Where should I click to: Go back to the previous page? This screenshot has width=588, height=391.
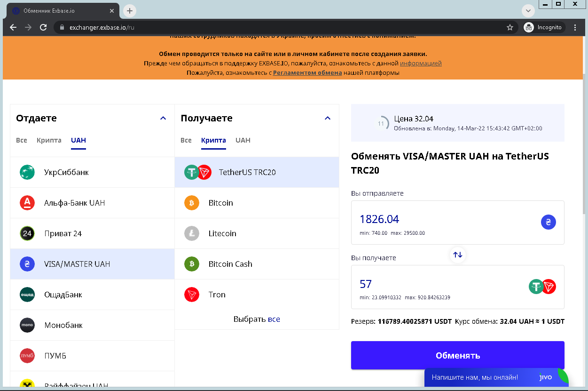coord(13,27)
